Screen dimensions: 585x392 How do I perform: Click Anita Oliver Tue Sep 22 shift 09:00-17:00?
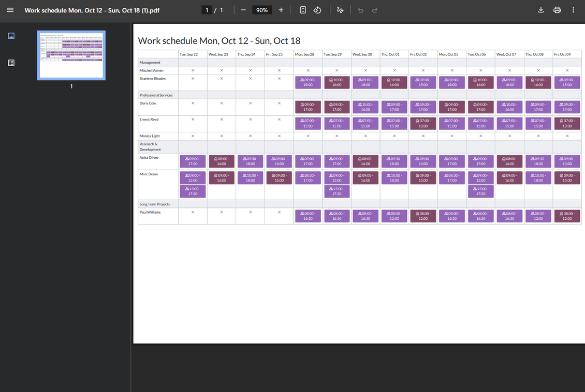click(x=193, y=161)
